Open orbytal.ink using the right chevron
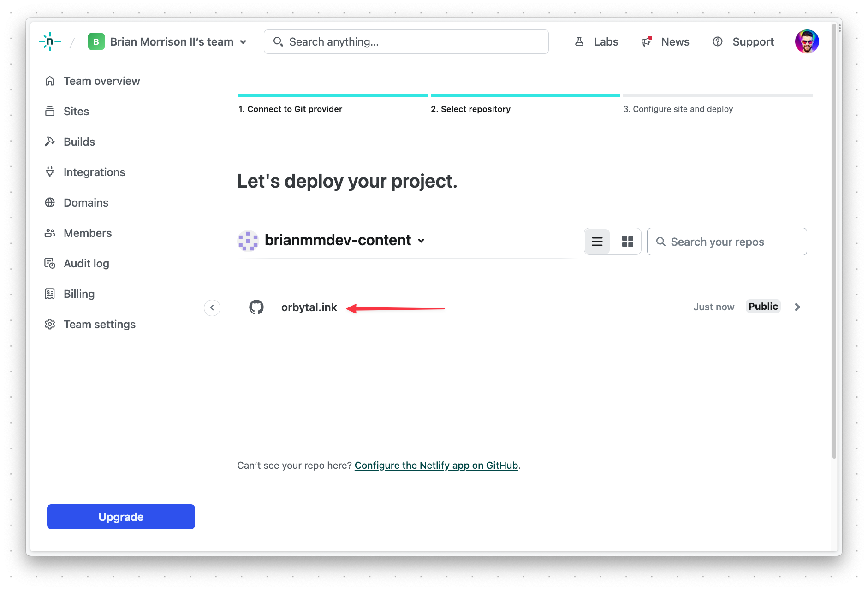Screen dimensions: 868x590 (x=797, y=307)
